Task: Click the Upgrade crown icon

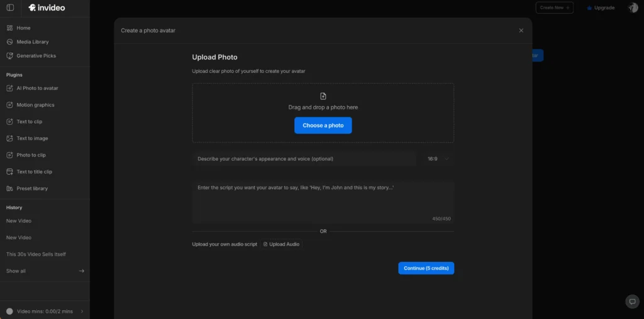Action: pos(589,8)
